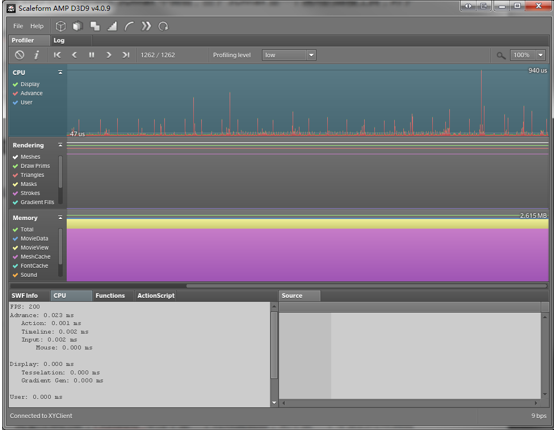
Task: Click the tallest spike in CPU graph
Action: (x=481, y=102)
